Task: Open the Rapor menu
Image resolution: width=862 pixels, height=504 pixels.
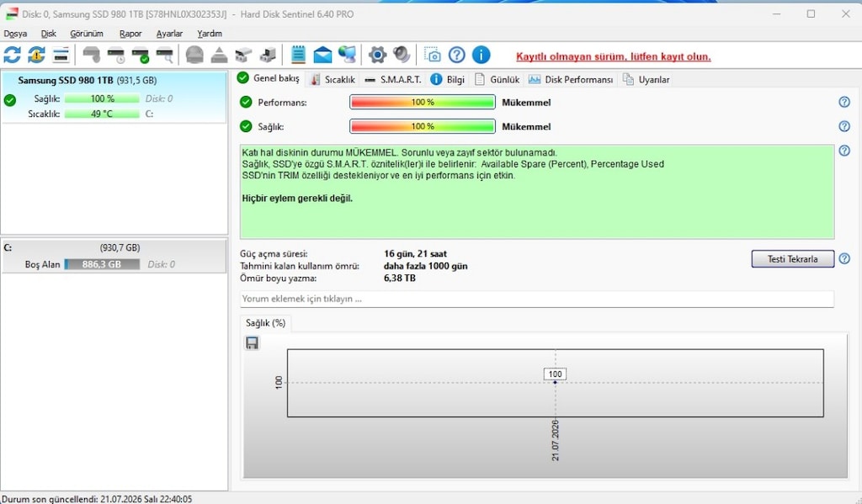Action: click(130, 34)
